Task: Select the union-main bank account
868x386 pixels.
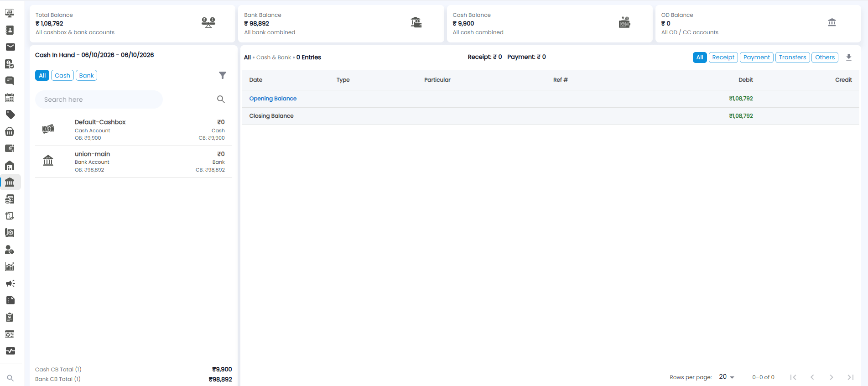Action: 134,162
